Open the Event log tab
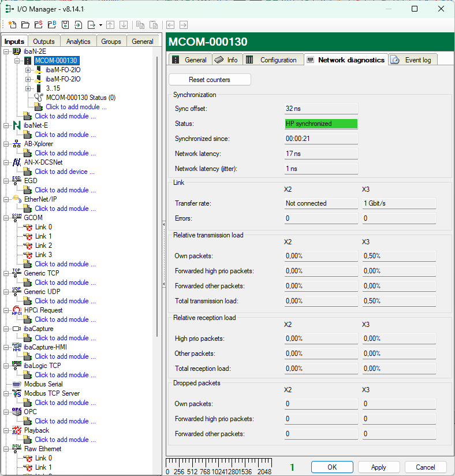 coord(413,60)
